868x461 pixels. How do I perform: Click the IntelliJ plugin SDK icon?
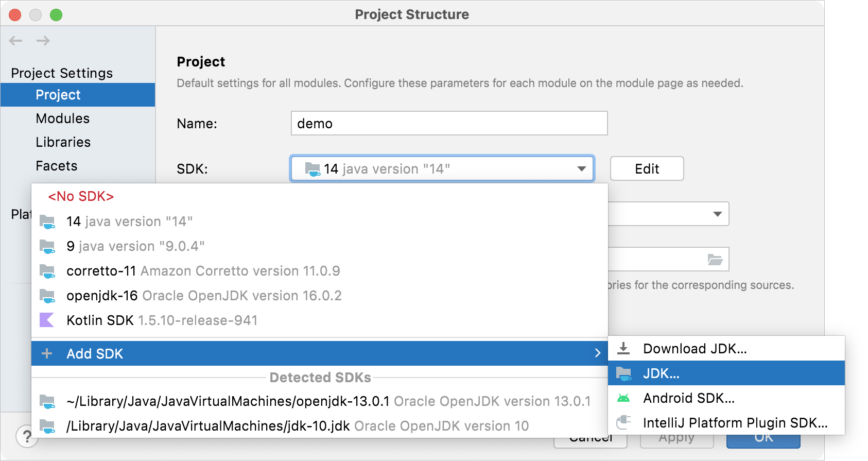(623, 423)
